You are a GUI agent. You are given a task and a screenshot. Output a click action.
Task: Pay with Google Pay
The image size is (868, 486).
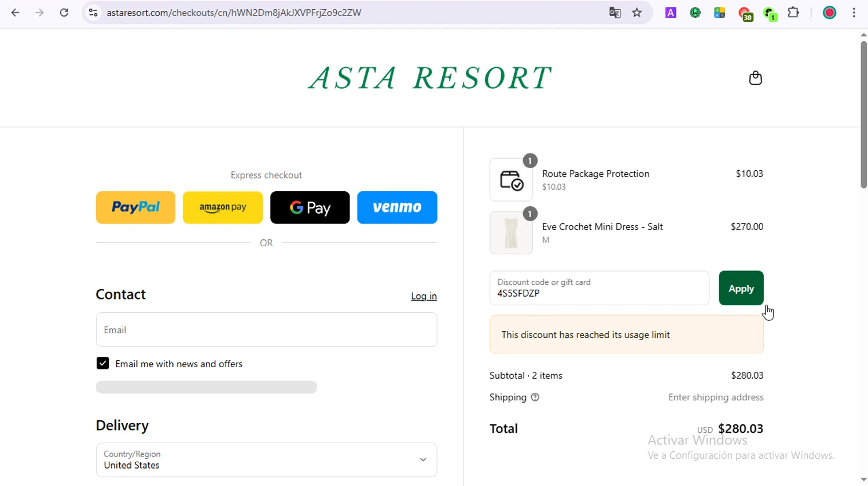[310, 207]
